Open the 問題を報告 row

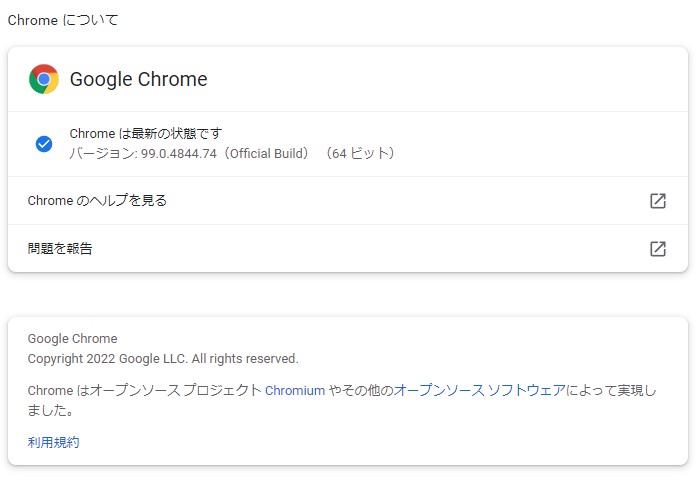[60, 249]
